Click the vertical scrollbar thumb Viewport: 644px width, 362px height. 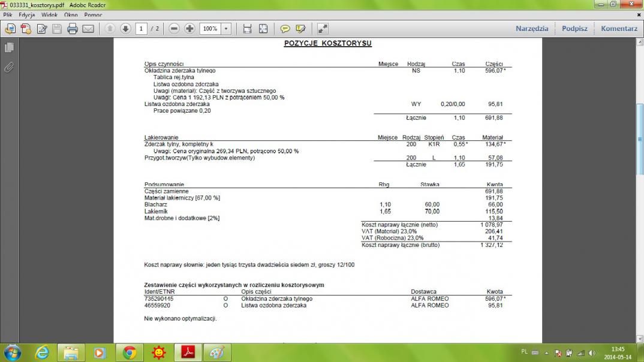[639, 140]
